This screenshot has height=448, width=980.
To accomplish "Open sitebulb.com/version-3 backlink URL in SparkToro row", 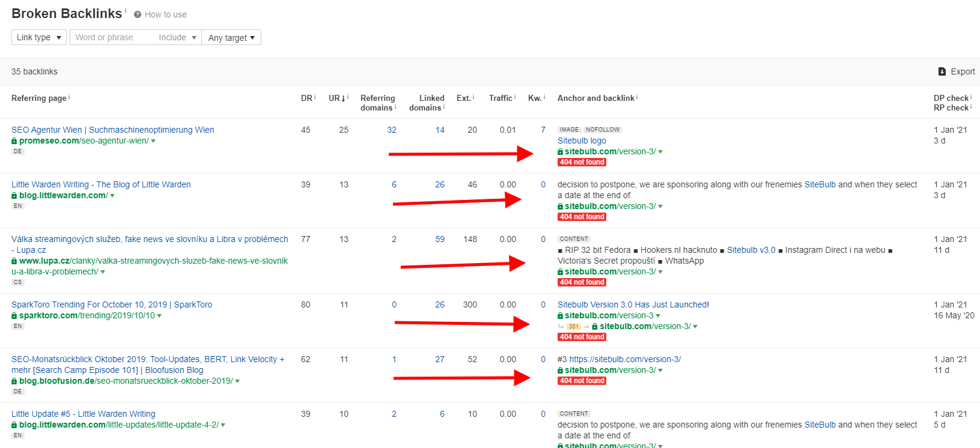I will [609, 315].
